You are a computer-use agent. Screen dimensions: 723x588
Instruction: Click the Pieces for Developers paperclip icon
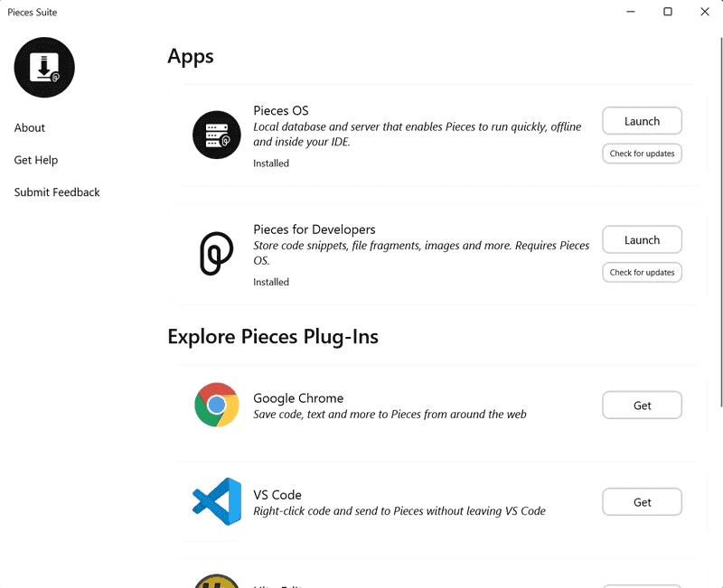tap(214, 253)
